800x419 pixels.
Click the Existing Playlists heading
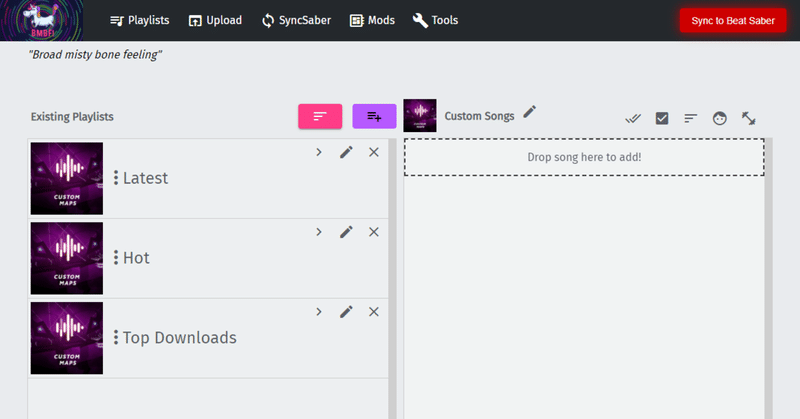[x=72, y=117]
